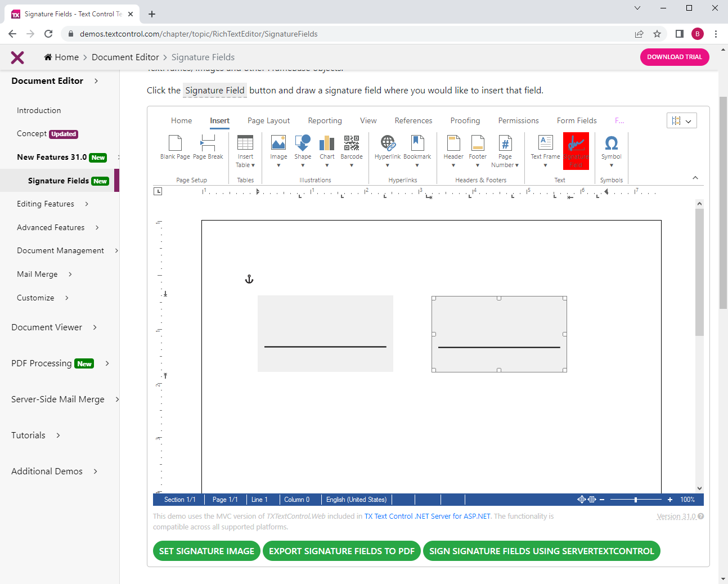Open the Symbol menu
Screen dimensions: 728x584
pyautogui.click(x=611, y=151)
